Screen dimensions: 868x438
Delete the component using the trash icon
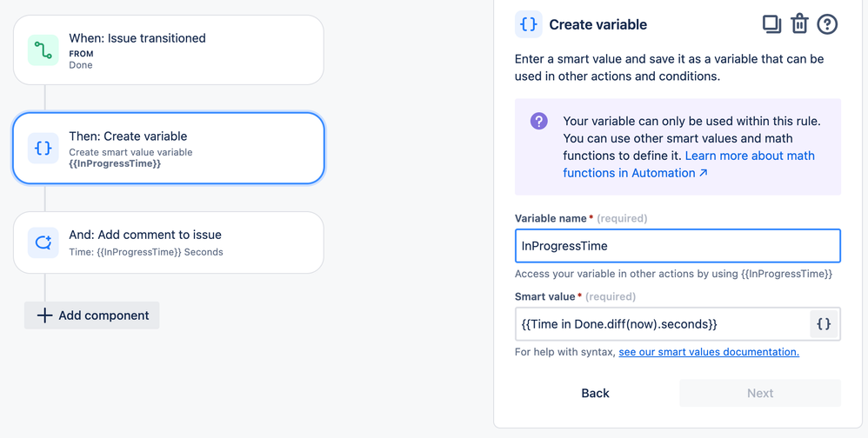coord(799,24)
